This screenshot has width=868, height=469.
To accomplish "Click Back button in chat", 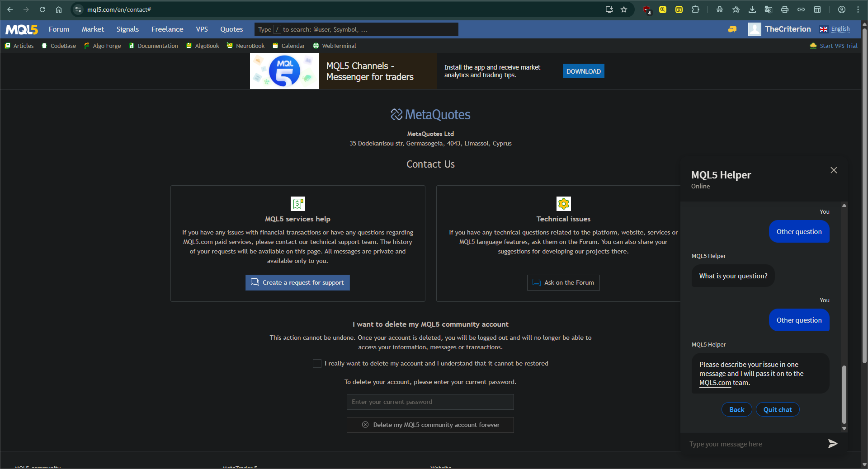I will click(736, 409).
